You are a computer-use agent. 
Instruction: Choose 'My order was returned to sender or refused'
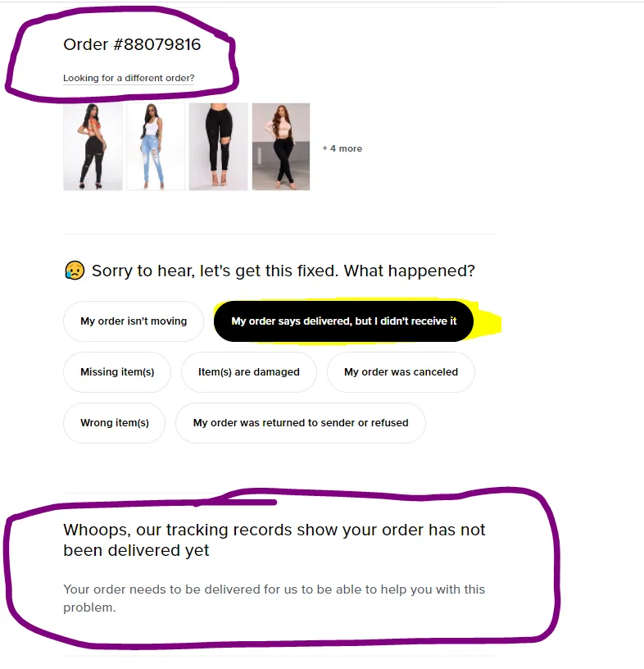click(x=301, y=423)
